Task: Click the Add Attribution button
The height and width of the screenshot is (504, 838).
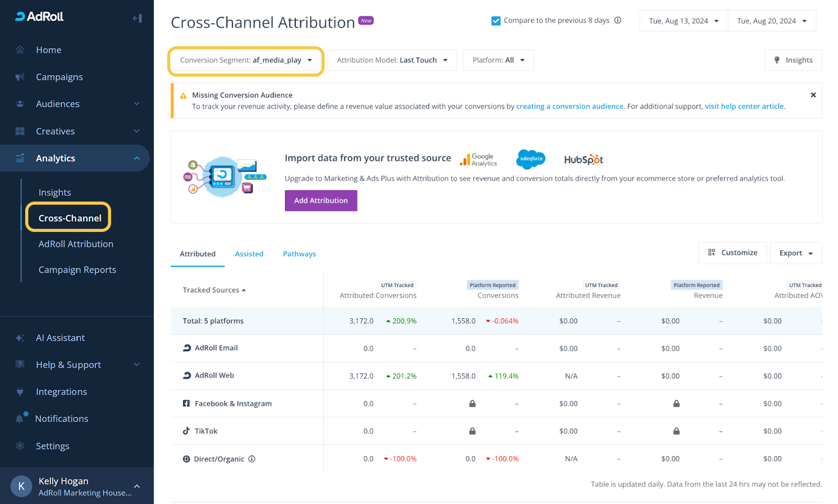Action: [x=321, y=201]
